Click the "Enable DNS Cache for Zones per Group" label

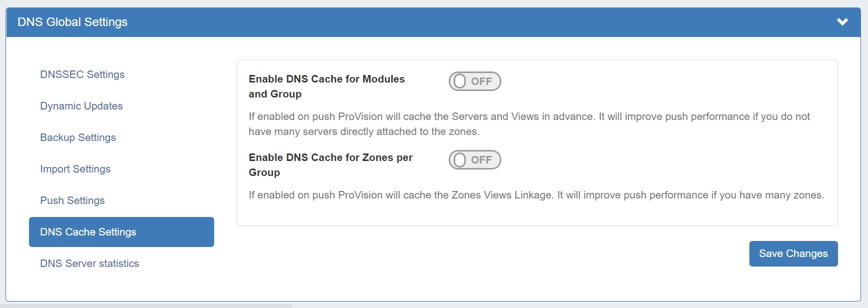click(x=330, y=164)
